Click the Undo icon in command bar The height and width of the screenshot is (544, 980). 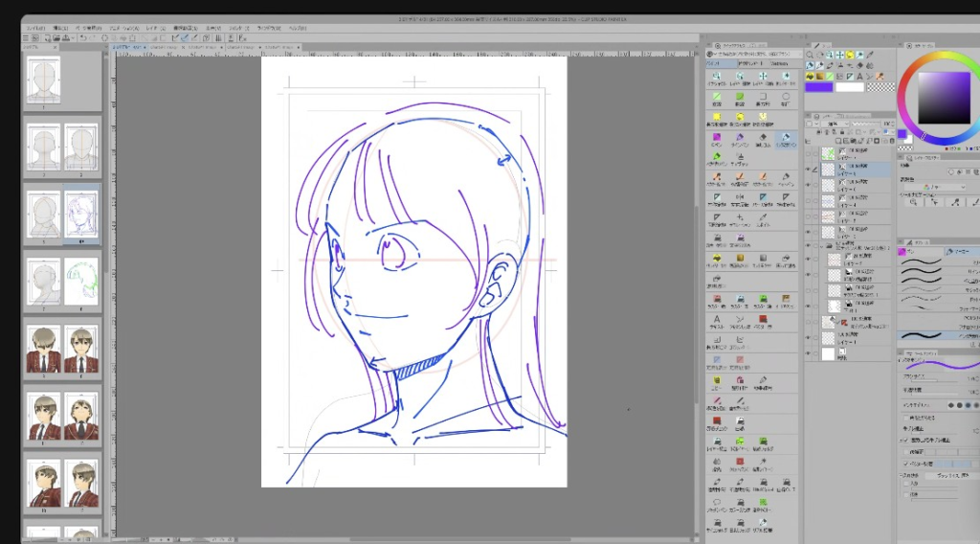(83, 38)
